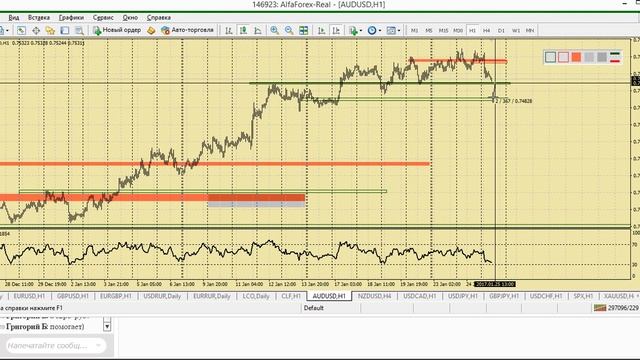This screenshot has height=360, width=640.
Task: Select the AUDUSD,H1 chart tab
Action: click(x=329, y=296)
